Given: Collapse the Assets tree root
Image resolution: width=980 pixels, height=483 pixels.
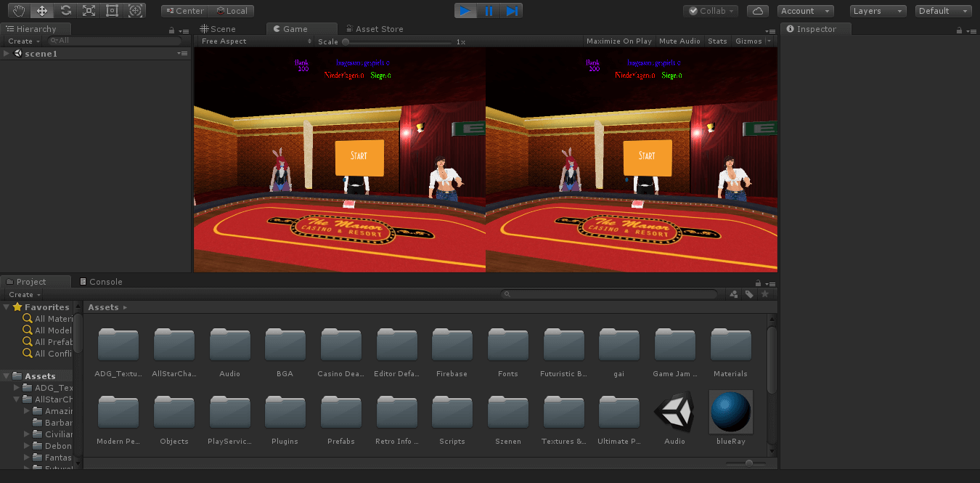Looking at the screenshot, I should pyautogui.click(x=7, y=376).
